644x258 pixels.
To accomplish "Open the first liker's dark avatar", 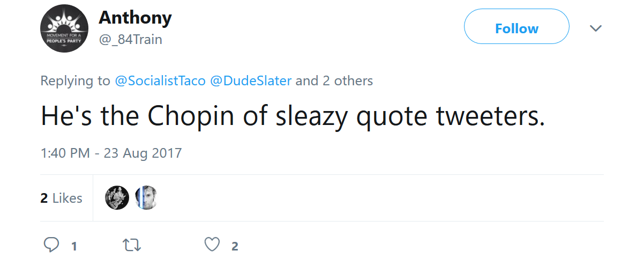I will (x=117, y=197).
